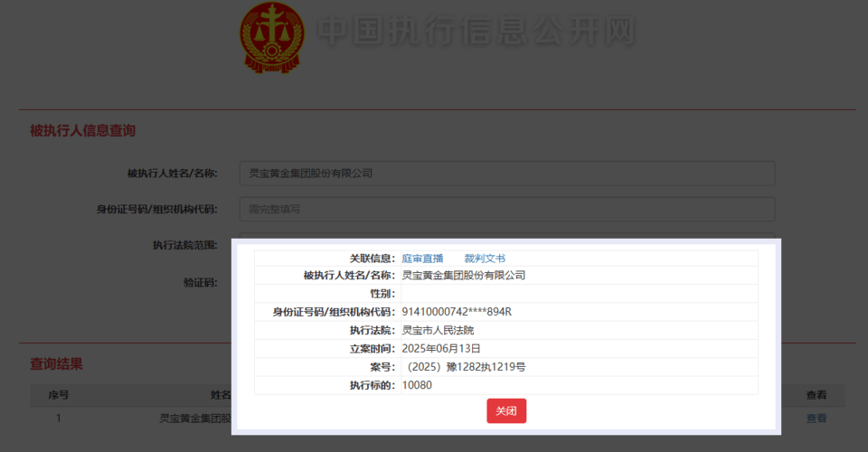Open the 庭审直播 link
This screenshot has height=452, width=868.
point(422,259)
